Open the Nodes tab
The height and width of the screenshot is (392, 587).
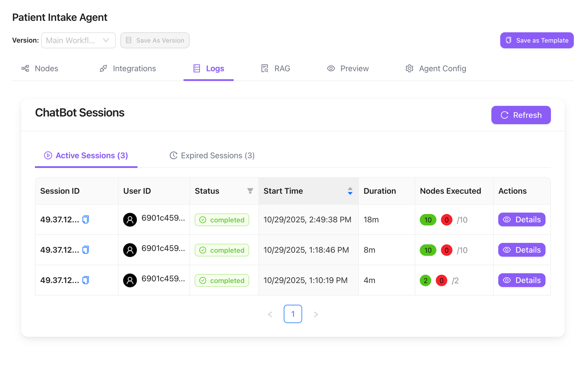pos(40,69)
